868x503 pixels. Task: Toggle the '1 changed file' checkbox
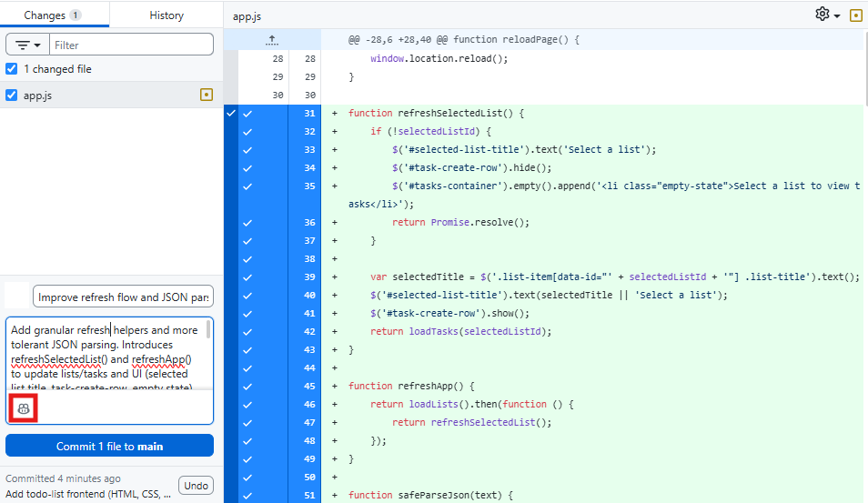[x=12, y=69]
